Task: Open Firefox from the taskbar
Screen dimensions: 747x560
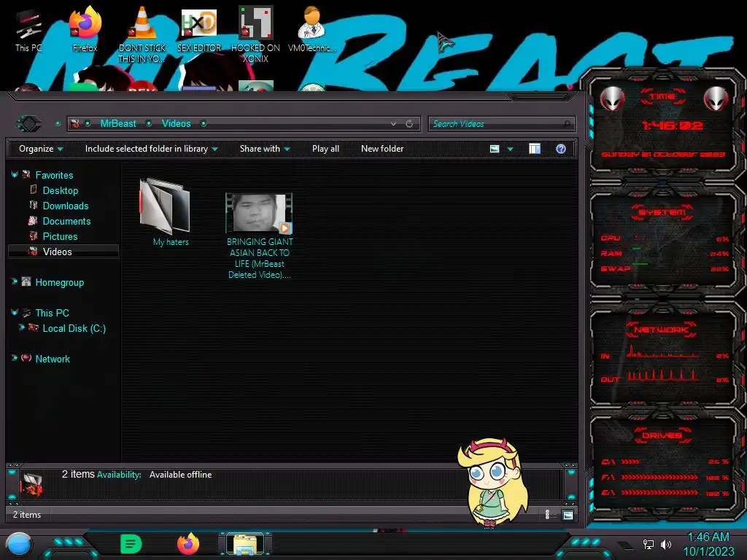Action: pyautogui.click(x=188, y=544)
